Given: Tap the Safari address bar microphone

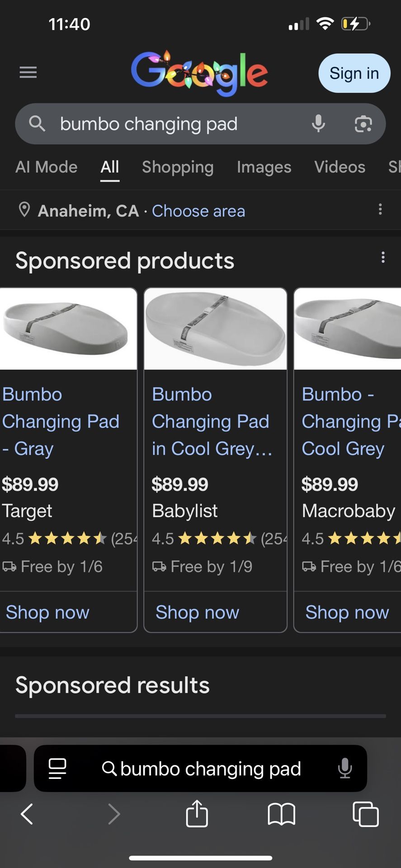Looking at the screenshot, I should [x=344, y=768].
